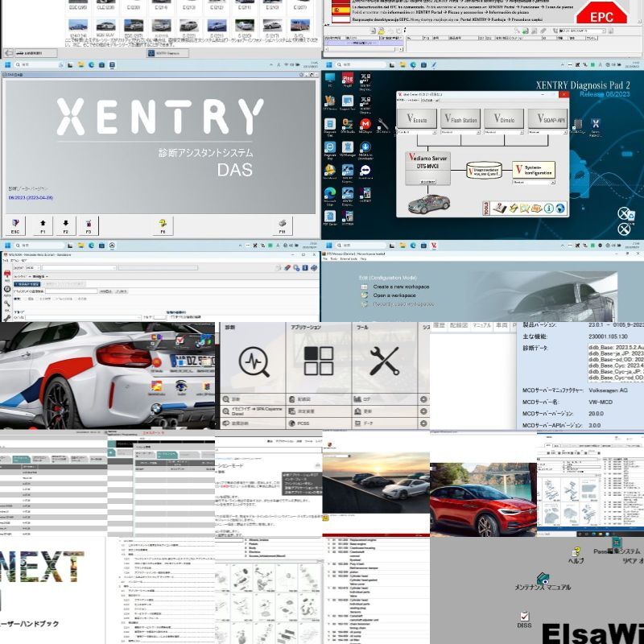Open the External tools menu in DTS Monaco
644x644 pixels.
click(x=349, y=259)
